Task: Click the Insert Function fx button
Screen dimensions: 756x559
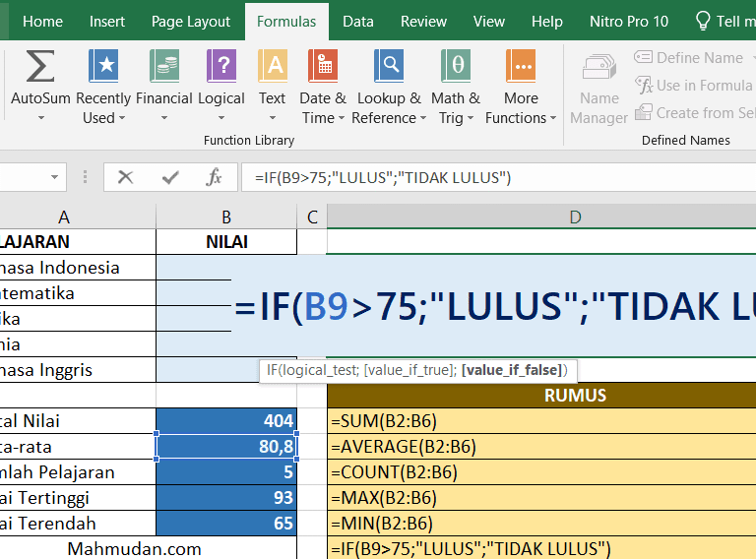Action: pos(214,178)
